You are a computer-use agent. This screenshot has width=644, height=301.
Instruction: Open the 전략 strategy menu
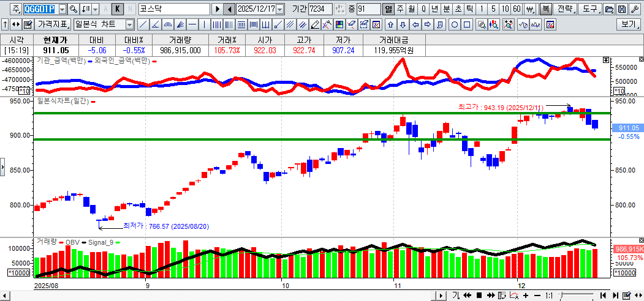566,9
